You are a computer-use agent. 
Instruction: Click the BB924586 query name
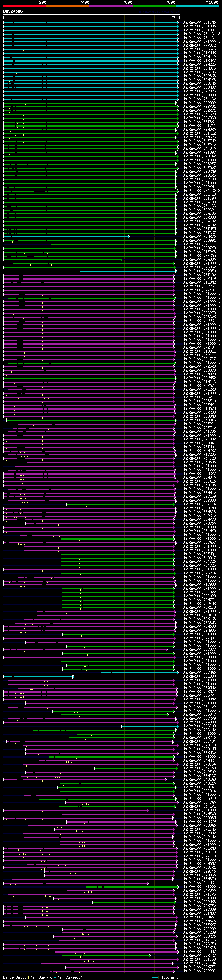pos(13,11)
